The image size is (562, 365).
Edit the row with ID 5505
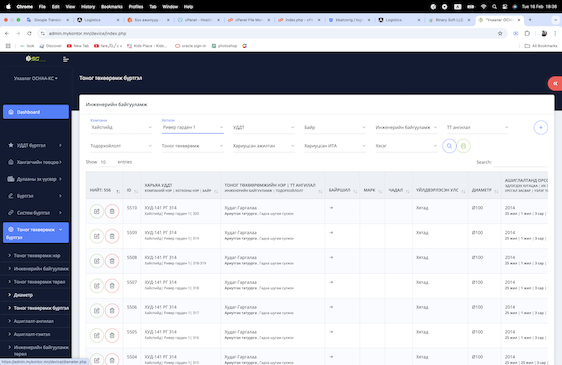[x=97, y=335]
